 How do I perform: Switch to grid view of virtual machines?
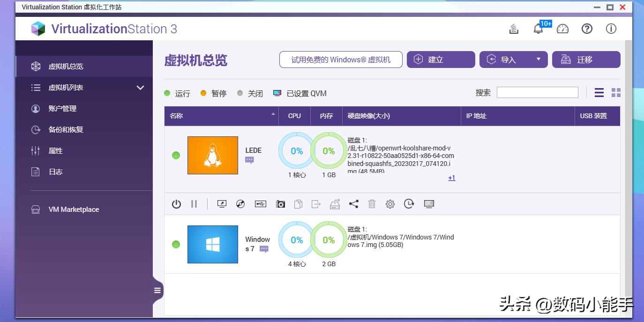click(616, 92)
